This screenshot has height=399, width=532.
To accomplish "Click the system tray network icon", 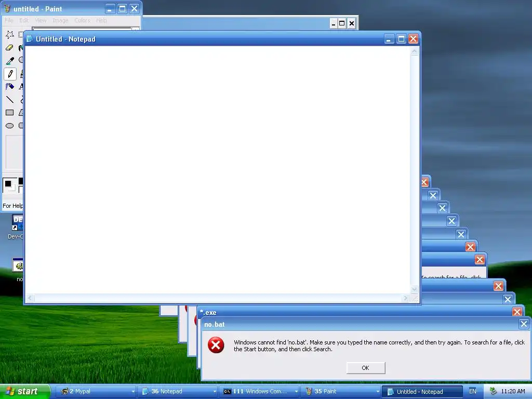I will (493, 391).
